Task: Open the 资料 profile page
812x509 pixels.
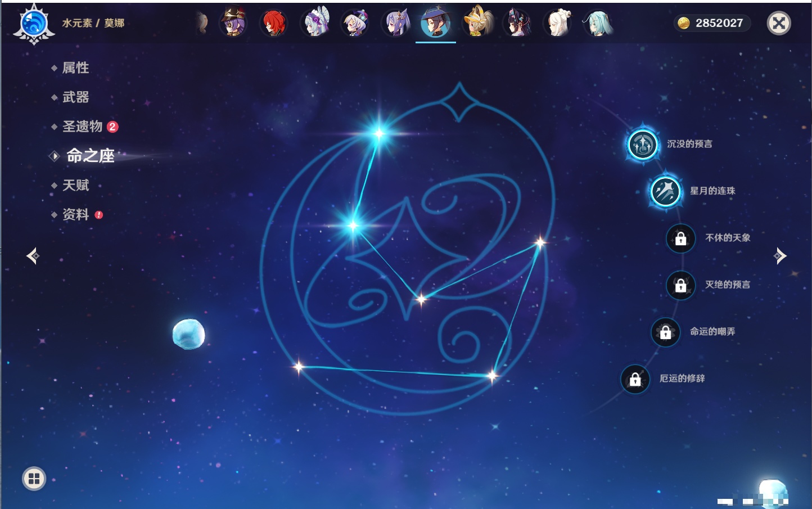Action: 75,214
